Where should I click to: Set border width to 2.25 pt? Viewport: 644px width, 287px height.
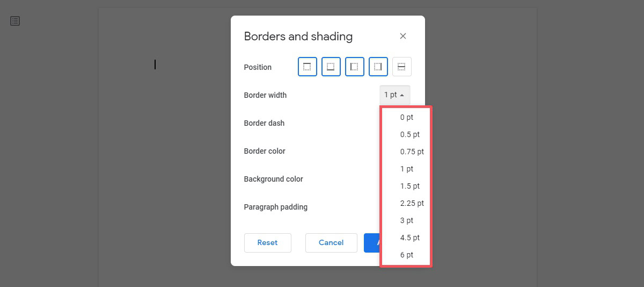coord(412,203)
